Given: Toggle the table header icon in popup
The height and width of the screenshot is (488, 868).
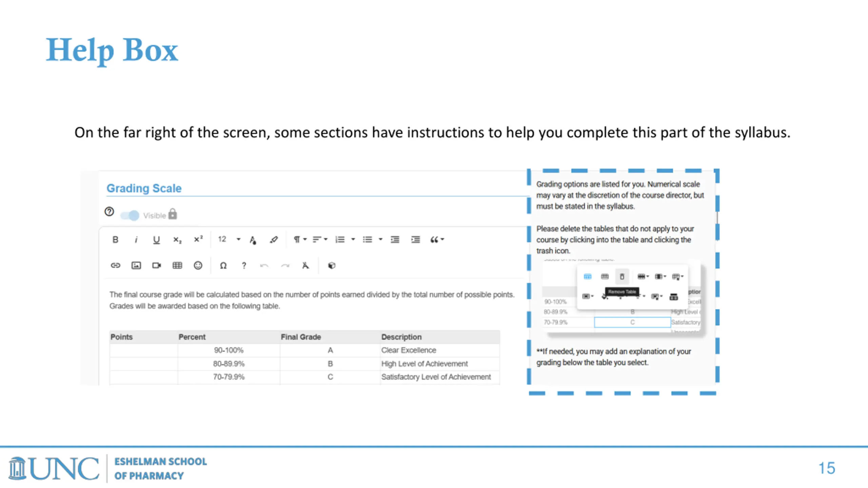Looking at the screenshot, I should pos(588,277).
